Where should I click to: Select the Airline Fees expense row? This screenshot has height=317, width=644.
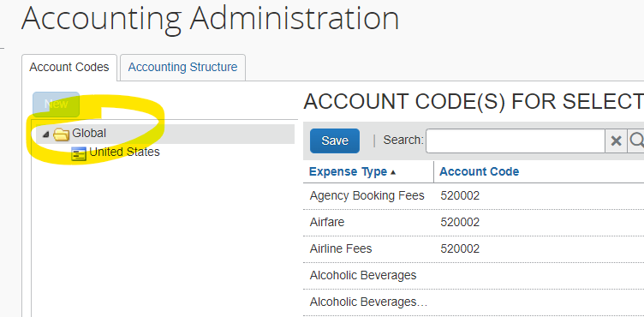click(x=474, y=249)
